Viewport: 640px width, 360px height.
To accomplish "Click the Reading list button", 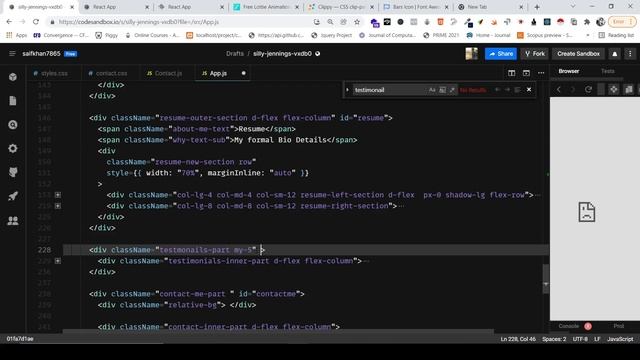I will click(x=616, y=36).
